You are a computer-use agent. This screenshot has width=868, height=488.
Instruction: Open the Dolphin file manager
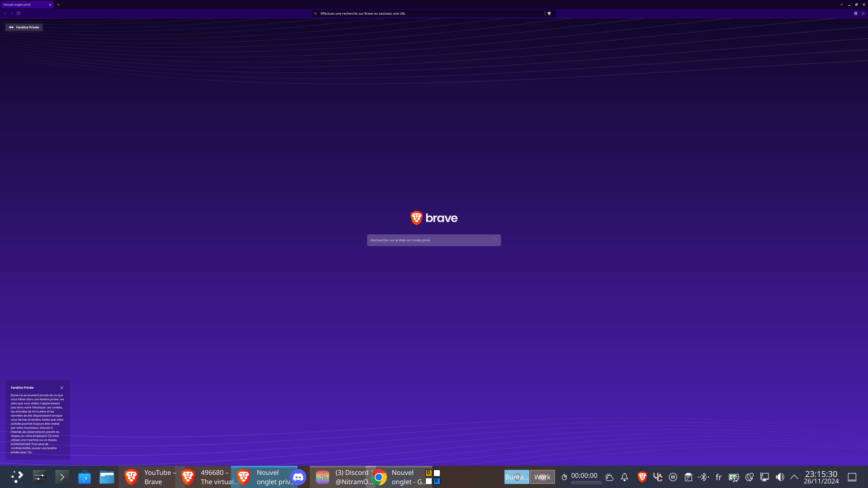107,477
